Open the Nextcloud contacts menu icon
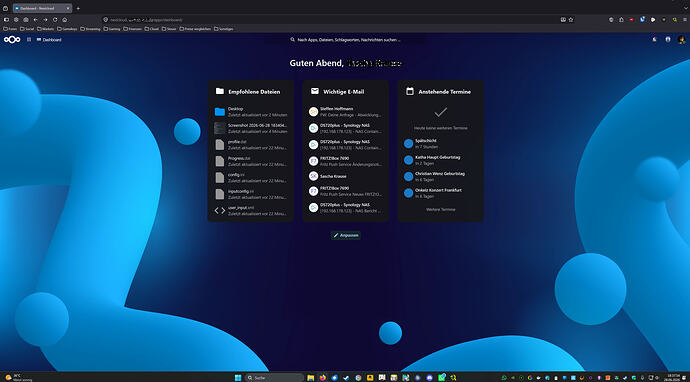The height and width of the screenshot is (382, 690). (x=668, y=40)
